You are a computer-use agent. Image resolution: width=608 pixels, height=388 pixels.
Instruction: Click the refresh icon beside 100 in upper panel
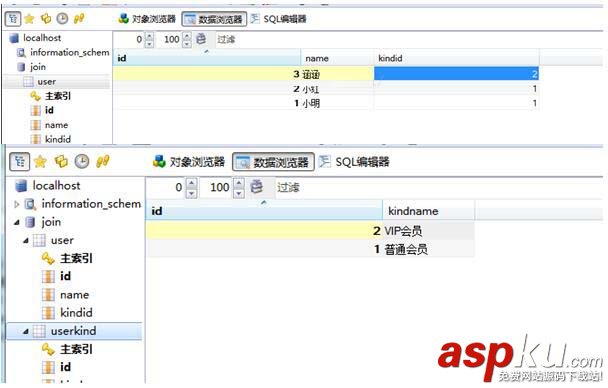(x=201, y=39)
